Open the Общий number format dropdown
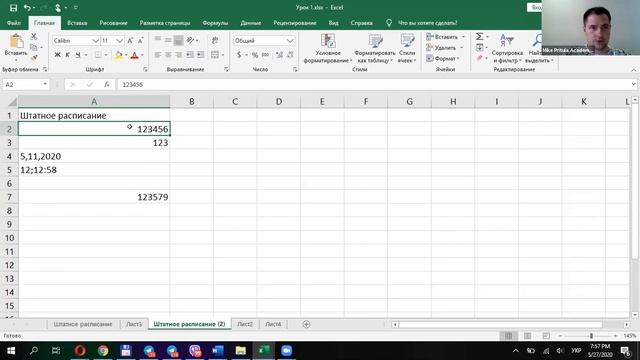Viewport: 640px width, 360px height. [x=290, y=40]
